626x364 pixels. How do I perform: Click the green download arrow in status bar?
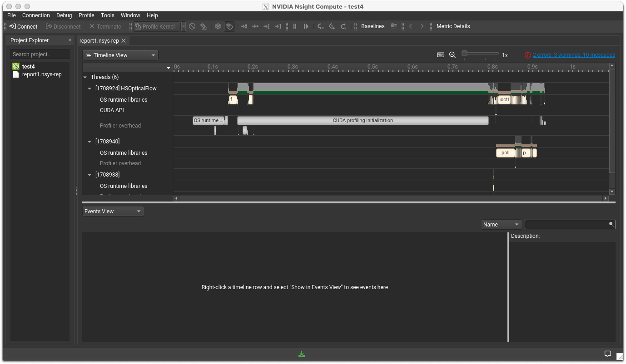pyautogui.click(x=302, y=354)
